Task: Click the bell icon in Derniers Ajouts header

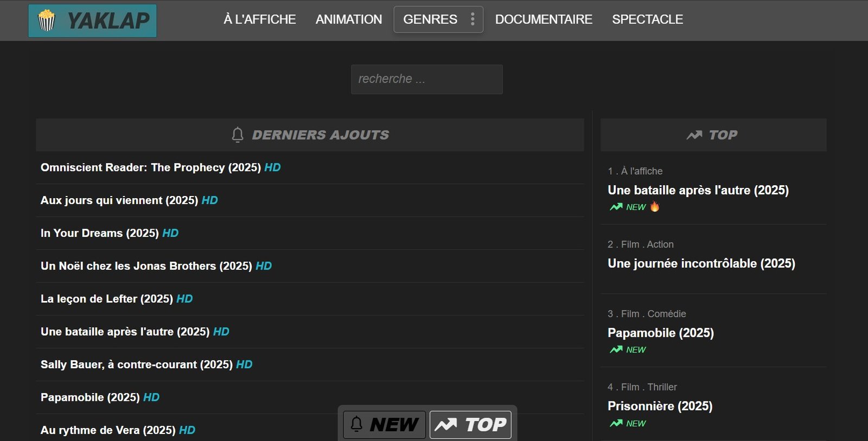Action: point(238,135)
